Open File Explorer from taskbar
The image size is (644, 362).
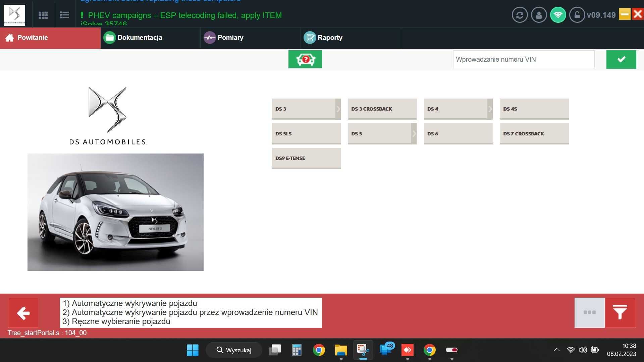tap(341, 350)
